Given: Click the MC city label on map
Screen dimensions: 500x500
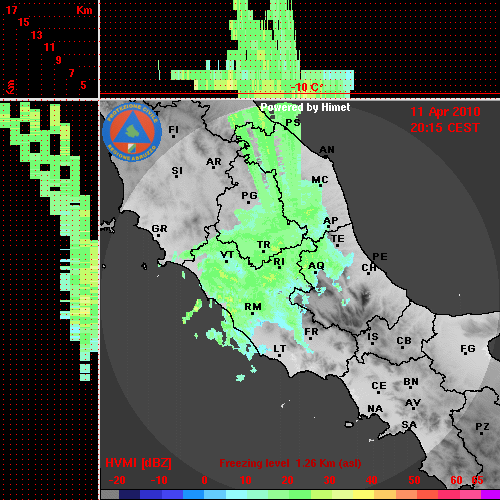Looking at the screenshot, I should point(320,180).
